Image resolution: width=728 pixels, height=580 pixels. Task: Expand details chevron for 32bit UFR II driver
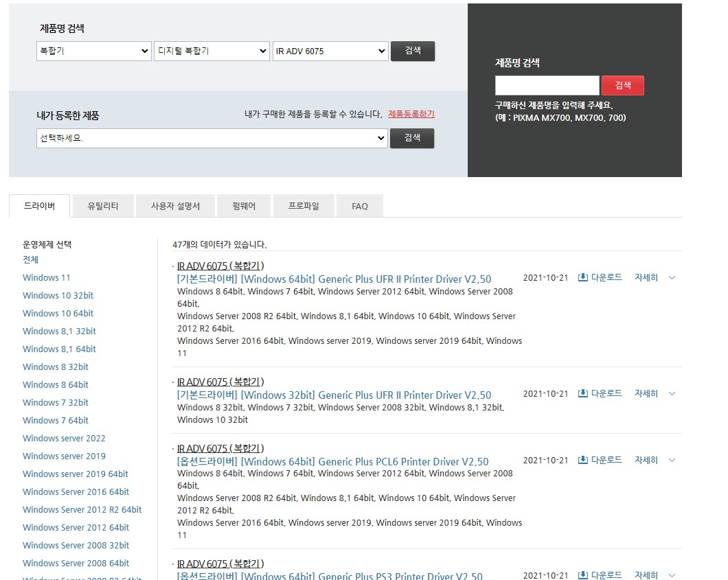(x=672, y=393)
